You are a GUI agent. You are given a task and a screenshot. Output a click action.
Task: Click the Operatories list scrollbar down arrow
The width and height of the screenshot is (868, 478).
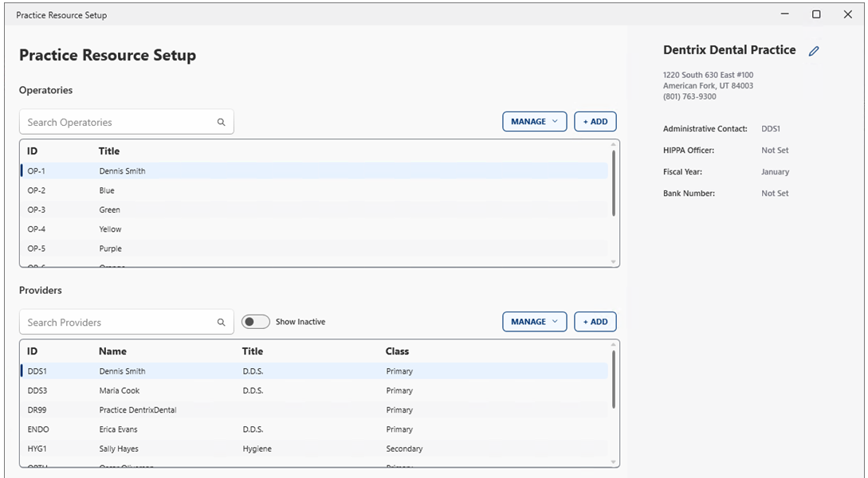pyautogui.click(x=613, y=261)
